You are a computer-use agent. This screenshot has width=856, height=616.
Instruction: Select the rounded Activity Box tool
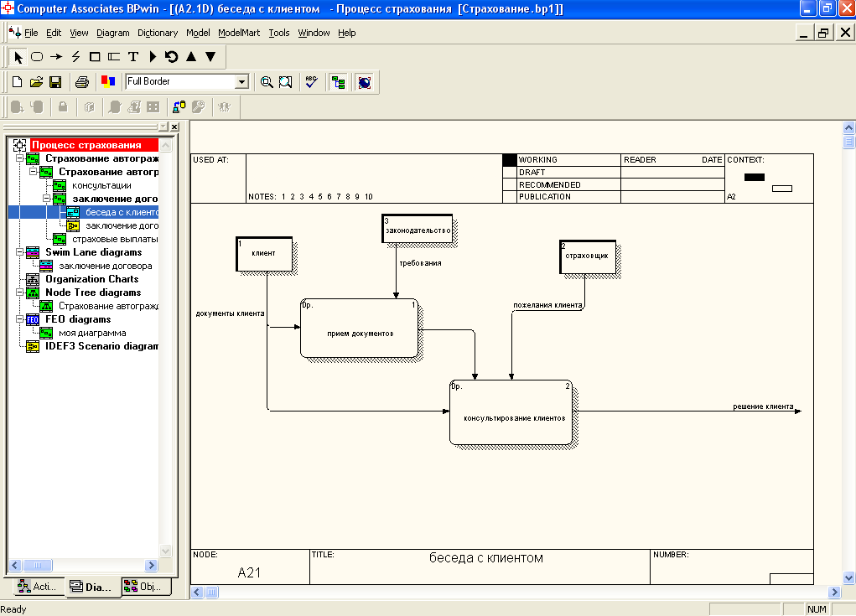tap(37, 57)
